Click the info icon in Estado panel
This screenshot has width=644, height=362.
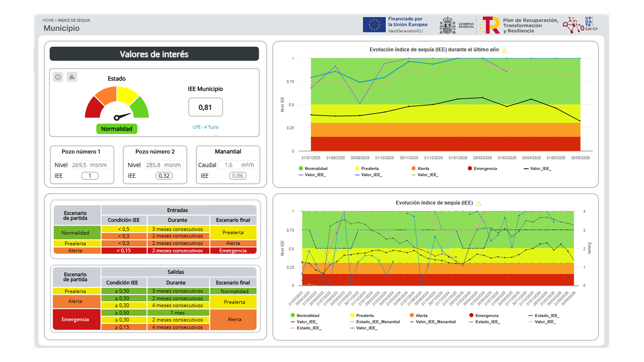(x=58, y=77)
